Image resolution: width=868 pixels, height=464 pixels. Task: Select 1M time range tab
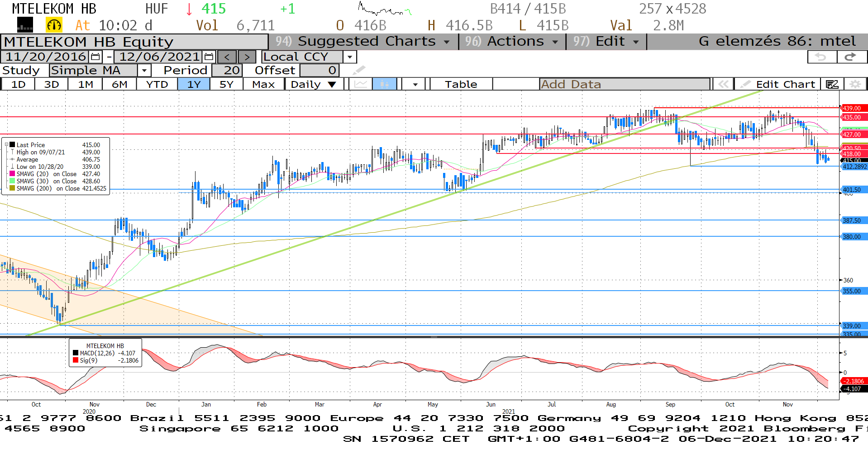86,84
